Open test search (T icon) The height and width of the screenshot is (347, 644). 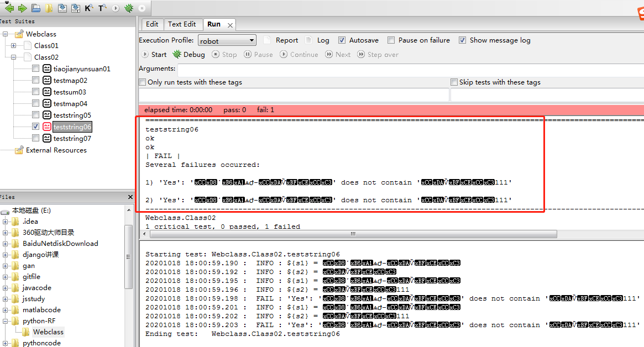[102, 8]
